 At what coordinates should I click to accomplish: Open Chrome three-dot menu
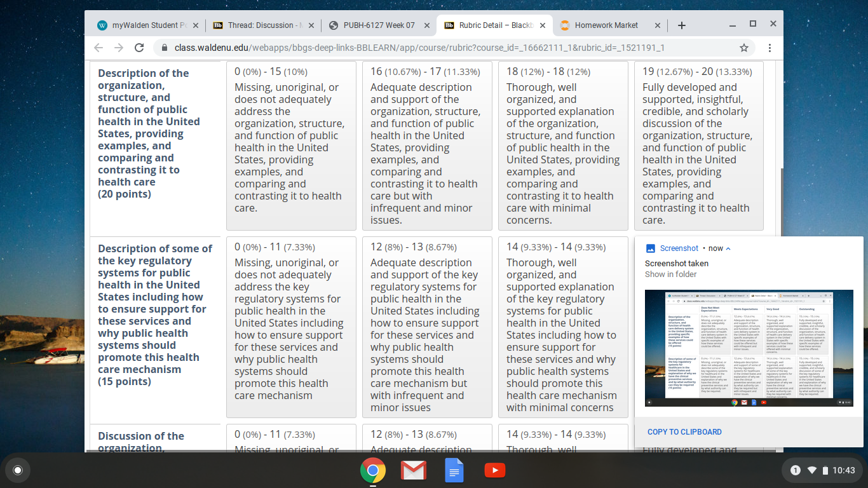770,48
